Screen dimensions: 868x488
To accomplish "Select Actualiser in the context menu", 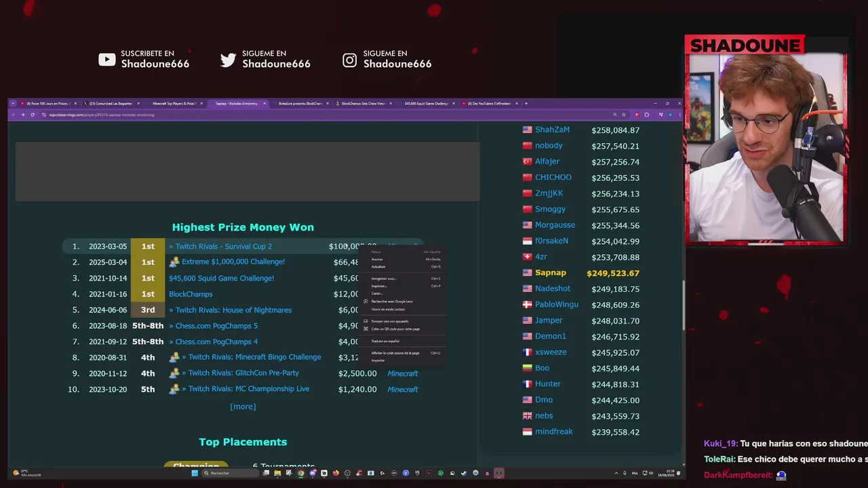I will pos(403,266).
